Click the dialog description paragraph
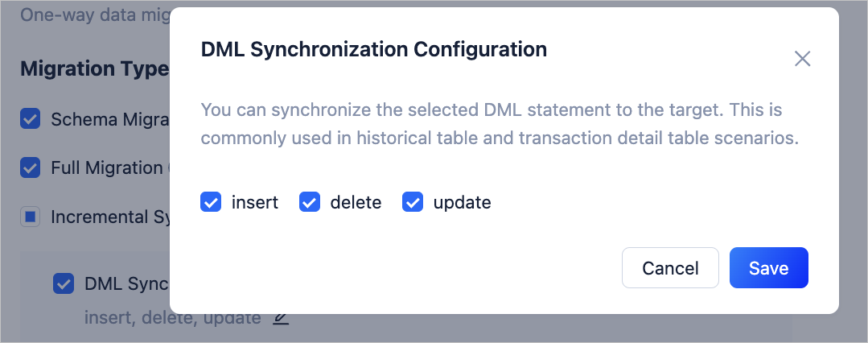The image size is (868, 343). point(499,124)
